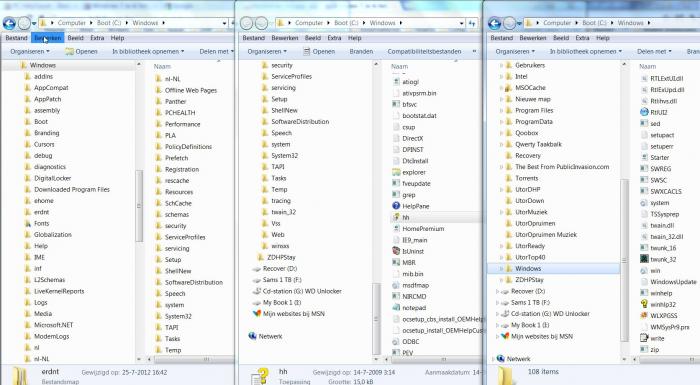Select MBR file icon in middle window
The width and height of the screenshot is (700, 385).
pyautogui.click(x=396, y=263)
